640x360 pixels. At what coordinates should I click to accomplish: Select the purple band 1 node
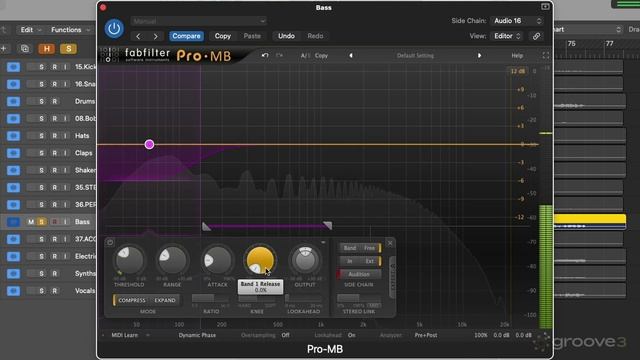click(149, 144)
